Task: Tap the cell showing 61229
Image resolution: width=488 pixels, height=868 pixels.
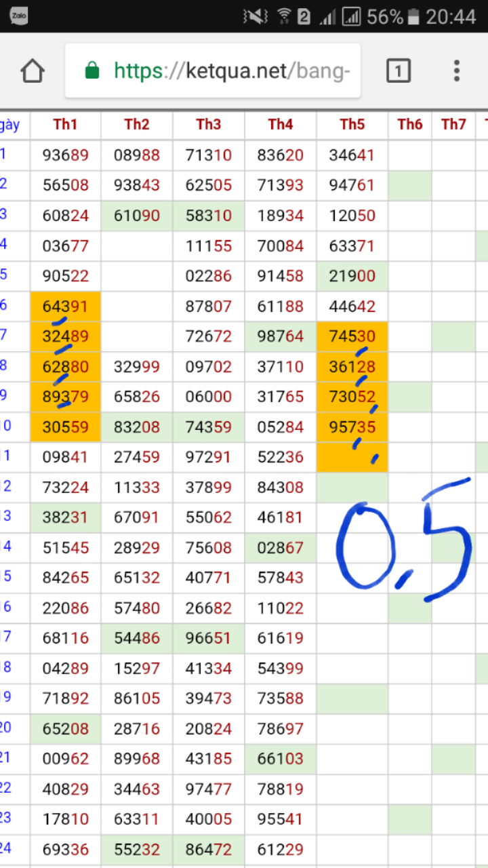Action: tap(281, 850)
